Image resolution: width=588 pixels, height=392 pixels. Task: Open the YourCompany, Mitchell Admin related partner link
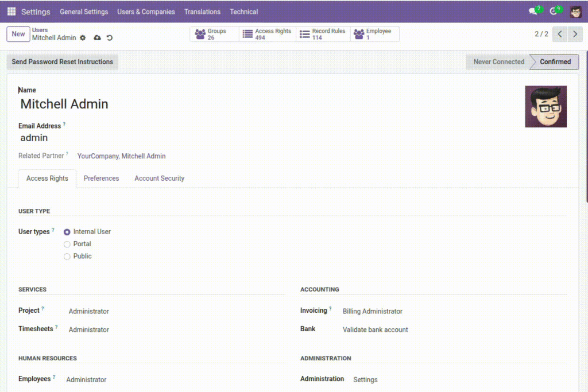click(122, 156)
